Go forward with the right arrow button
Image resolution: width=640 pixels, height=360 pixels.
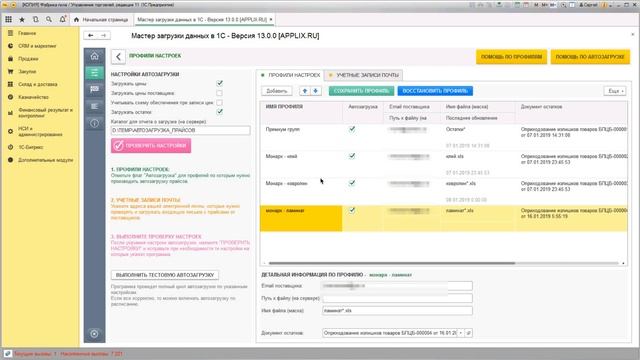[104, 36]
